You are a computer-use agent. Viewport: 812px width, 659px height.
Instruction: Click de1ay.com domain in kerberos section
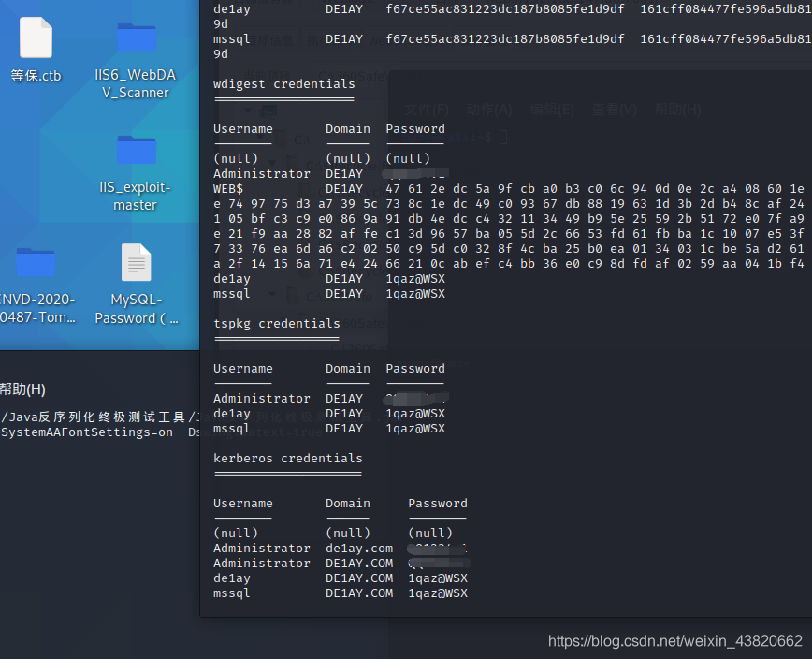(x=359, y=549)
